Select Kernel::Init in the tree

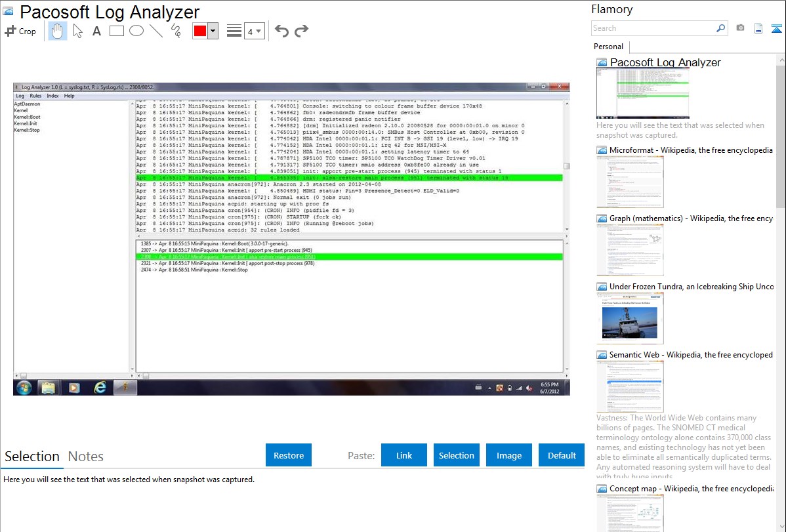pos(26,123)
